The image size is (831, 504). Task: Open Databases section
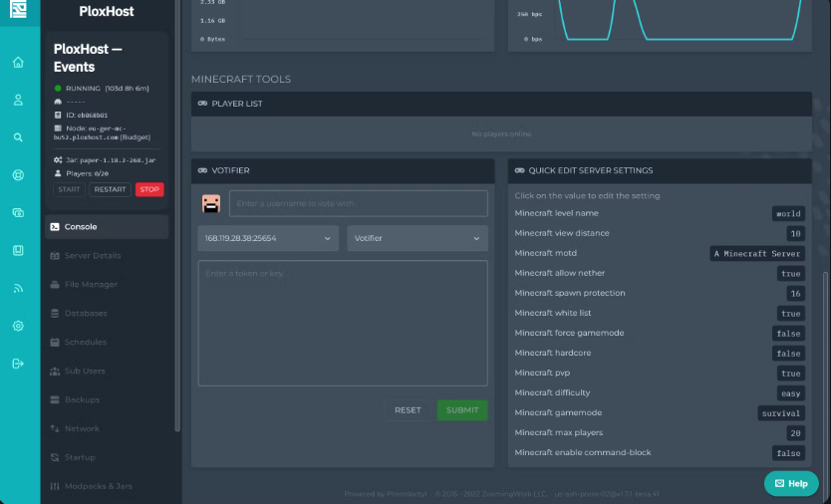pos(107,313)
